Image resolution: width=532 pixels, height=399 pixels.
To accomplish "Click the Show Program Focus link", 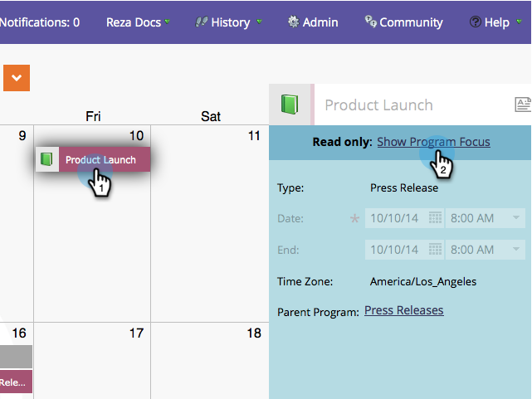I will tap(433, 142).
